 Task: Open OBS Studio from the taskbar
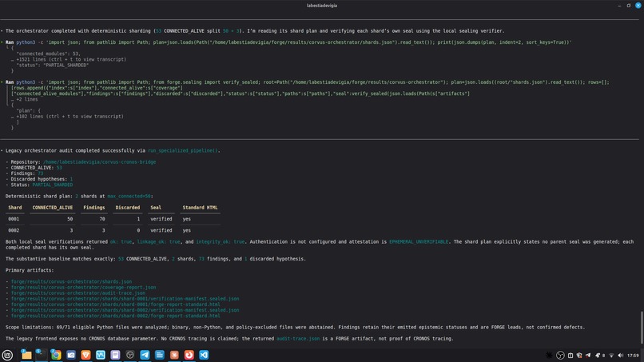(x=130, y=355)
